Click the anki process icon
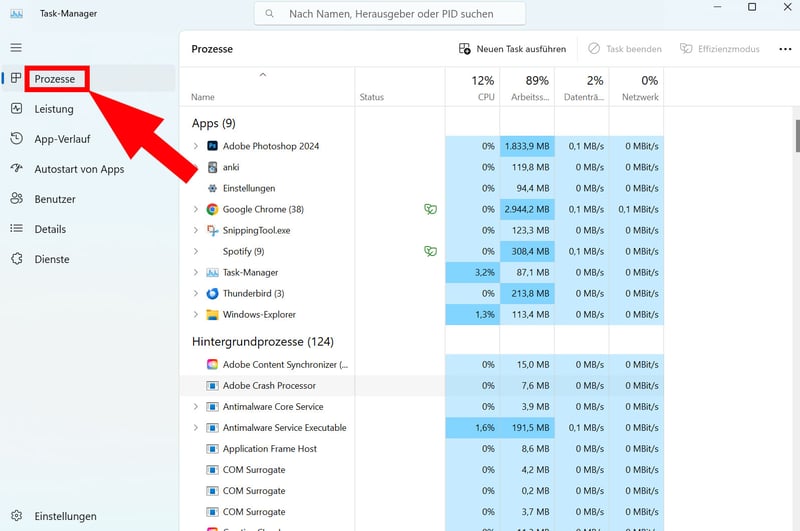Viewport: 800px width, 531px height. (x=212, y=167)
